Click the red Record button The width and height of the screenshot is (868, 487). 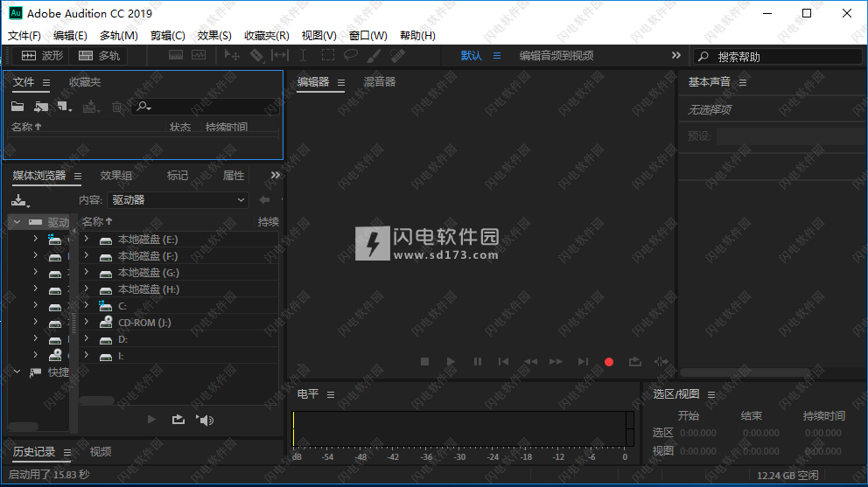tap(609, 362)
